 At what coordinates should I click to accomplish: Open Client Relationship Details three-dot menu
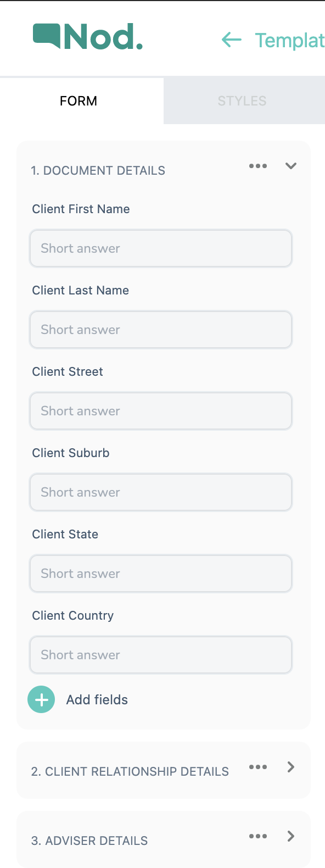[x=258, y=767]
